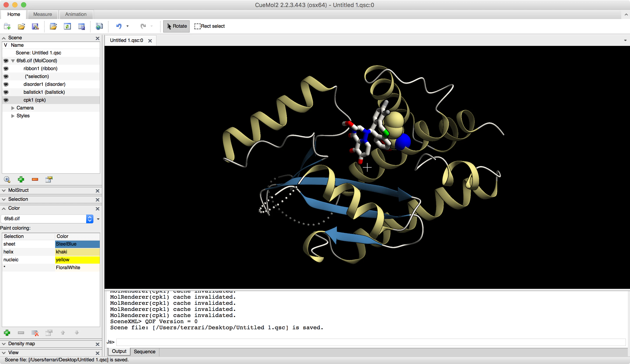The image size is (630, 364).
Task: Activate the Rect select mode button
Action: (210, 26)
